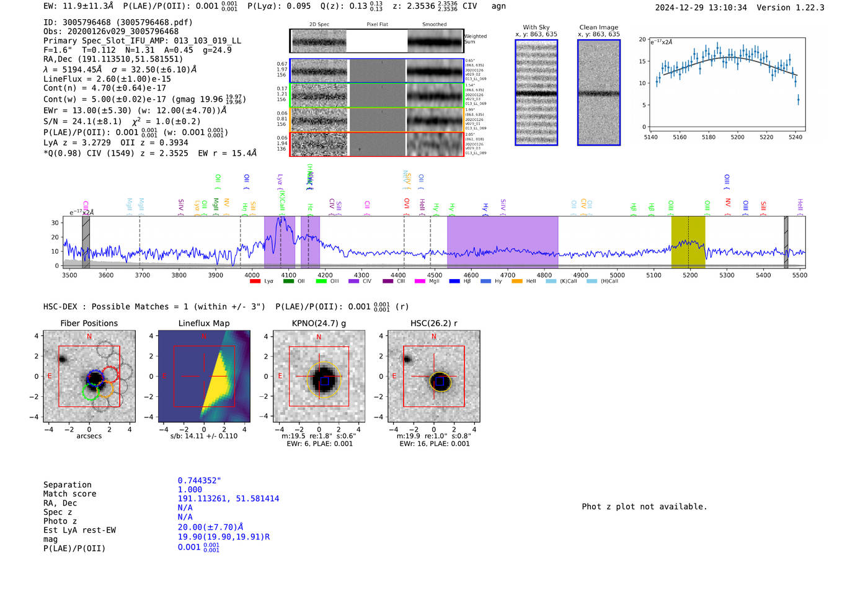Click the blue Hβ legend swatch
This screenshot has height=591, width=868.
pos(454,282)
